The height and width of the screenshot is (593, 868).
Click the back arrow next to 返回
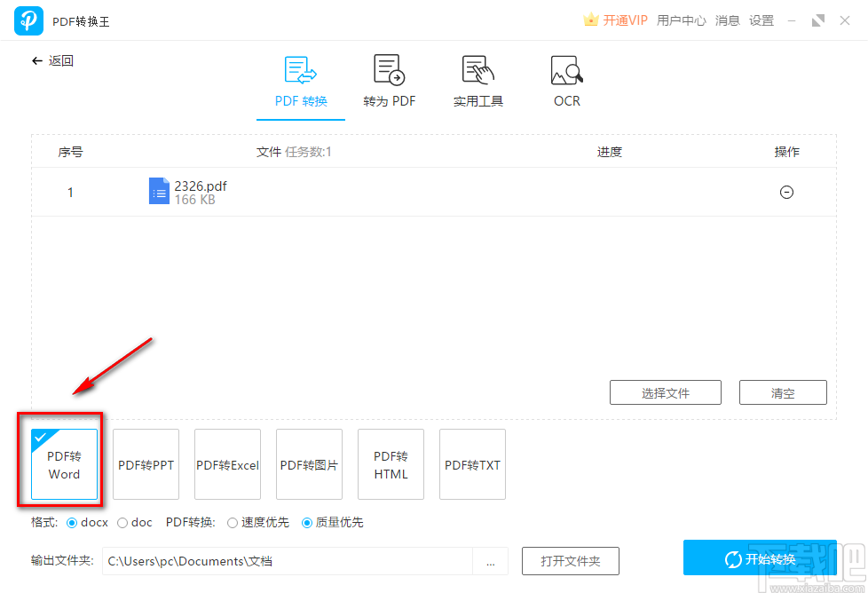coord(37,60)
